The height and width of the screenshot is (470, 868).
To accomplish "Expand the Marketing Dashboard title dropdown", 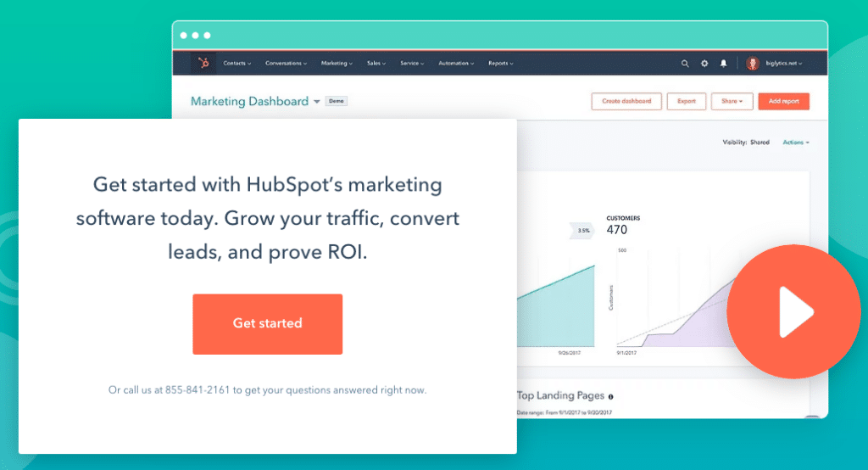I will (317, 102).
